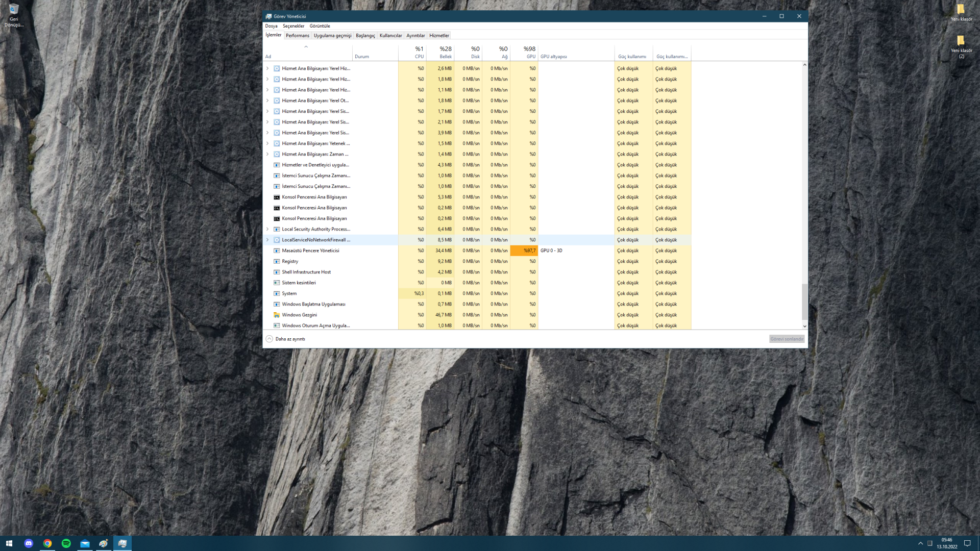Screen dimensions: 980x551
Task: Click first Konsol Penceresi console icon
Action: [277, 197]
